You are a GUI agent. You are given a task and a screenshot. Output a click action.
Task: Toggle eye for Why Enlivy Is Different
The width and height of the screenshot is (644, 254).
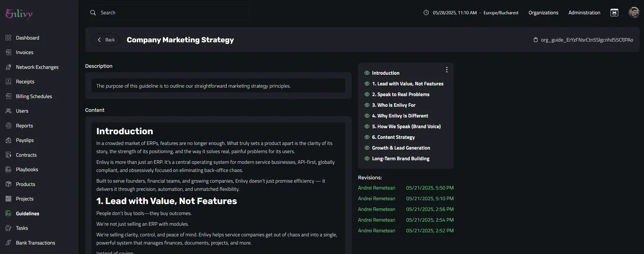pos(367,116)
